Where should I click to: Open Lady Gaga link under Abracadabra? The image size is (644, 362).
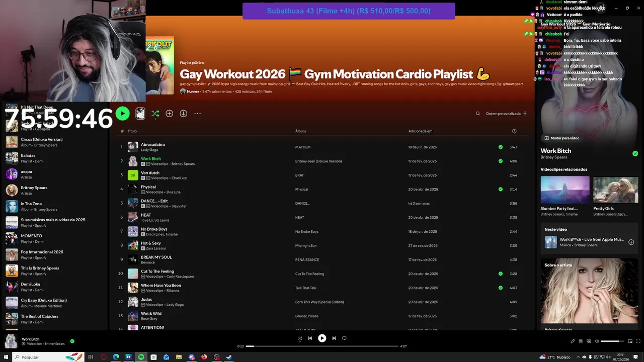[149, 150]
